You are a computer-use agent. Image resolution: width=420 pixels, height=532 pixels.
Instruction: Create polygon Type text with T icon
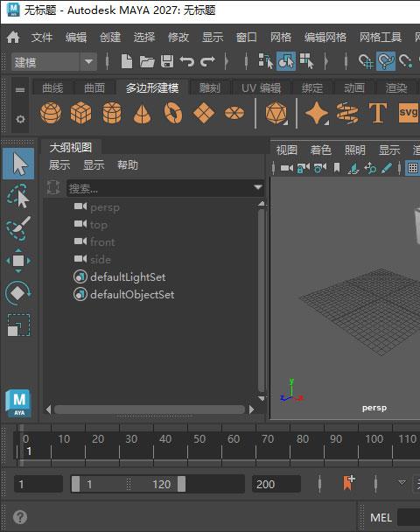point(378,113)
